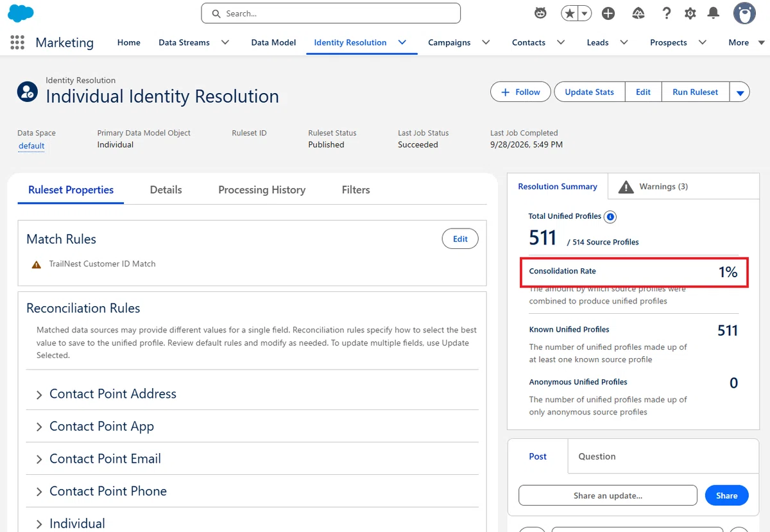Image resolution: width=770 pixels, height=532 pixels.
Task: Switch to the Processing History tab
Action: 262,190
